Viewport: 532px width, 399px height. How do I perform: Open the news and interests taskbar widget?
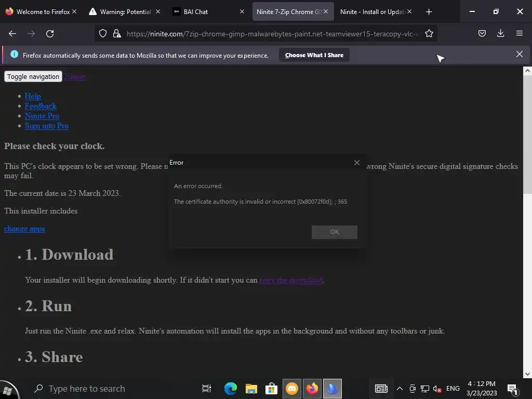click(381, 389)
